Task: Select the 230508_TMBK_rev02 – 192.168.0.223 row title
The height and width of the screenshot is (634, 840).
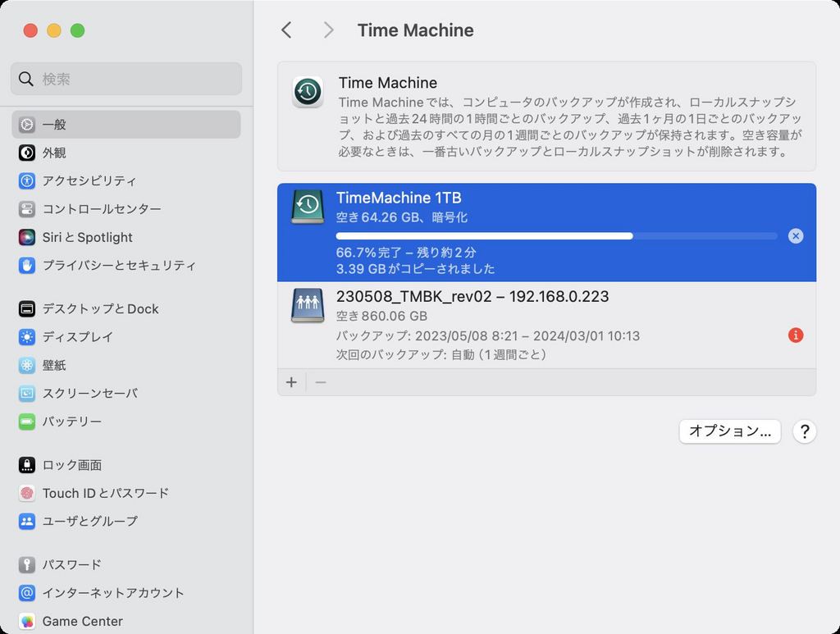Action: (x=472, y=297)
